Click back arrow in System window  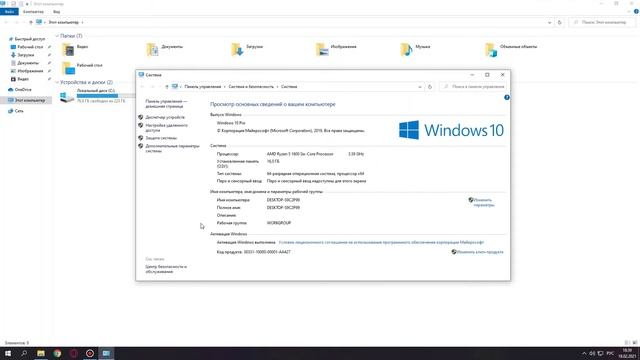[x=142, y=87]
